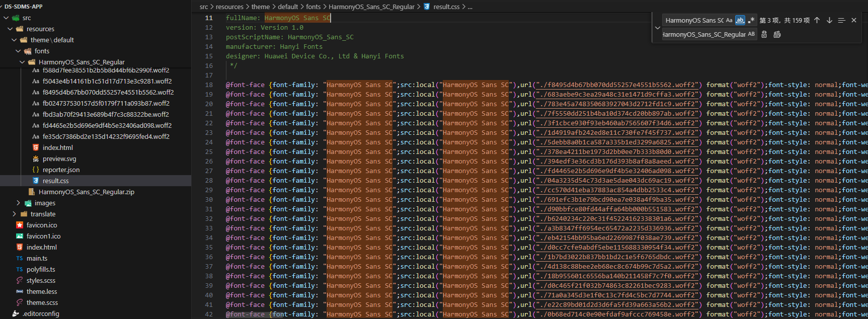The width and height of the screenshot is (868, 319).
Task: Open fb024737530157d5f0179f711a093b87.woff2 file
Action: tap(106, 103)
